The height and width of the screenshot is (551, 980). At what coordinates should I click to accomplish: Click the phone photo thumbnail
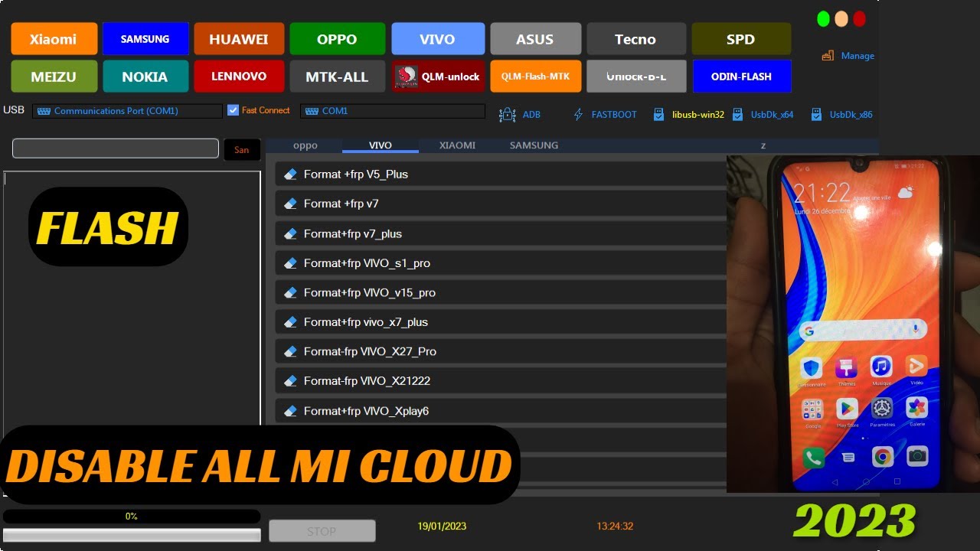coord(853,323)
